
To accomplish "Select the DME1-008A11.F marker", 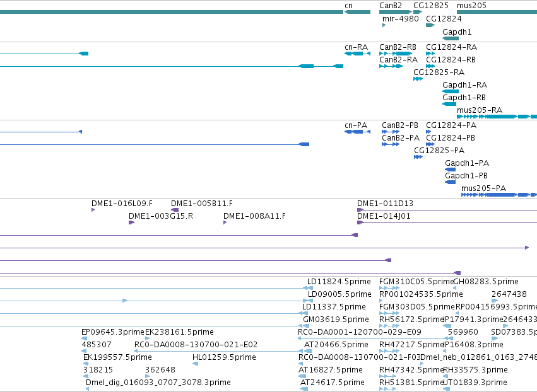I will pyautogui.click(x=225, y=222).
